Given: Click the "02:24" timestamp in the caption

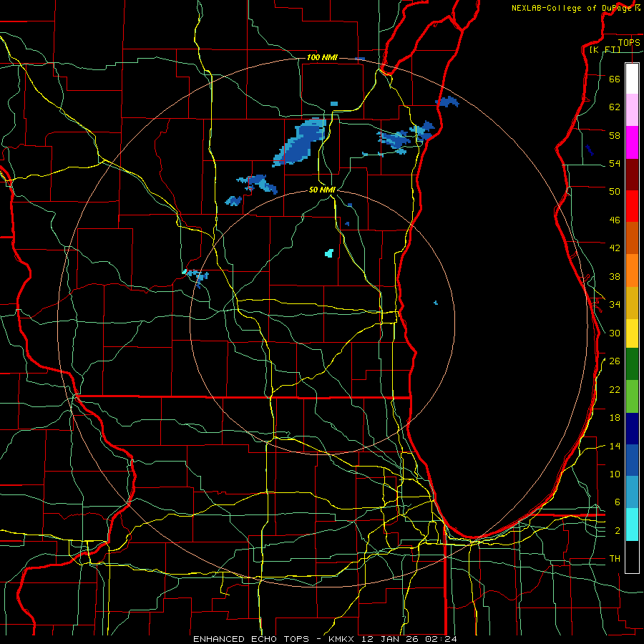Looking at the screenshot, I should tap(441, 639).
